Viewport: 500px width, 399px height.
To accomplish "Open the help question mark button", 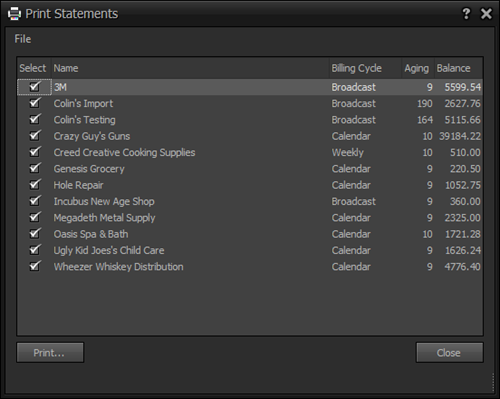I will tap(466, 14).
